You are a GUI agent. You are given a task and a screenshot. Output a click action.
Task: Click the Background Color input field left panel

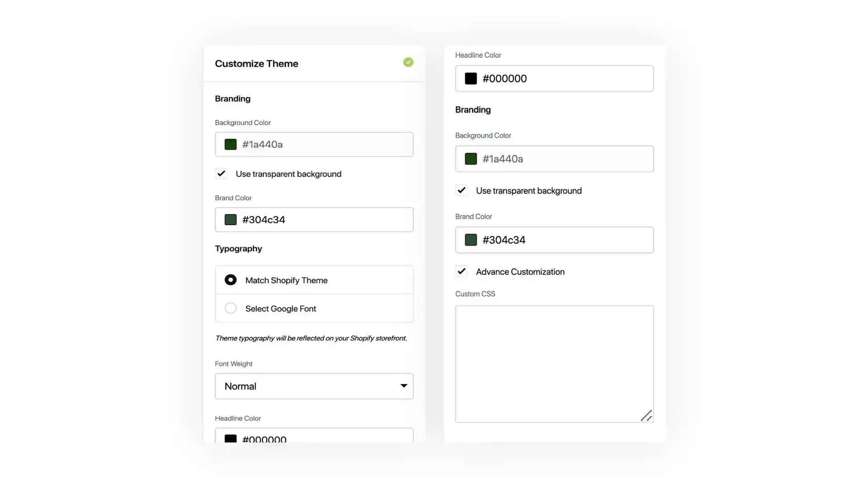pyautogui.click(x=314, y=144)
